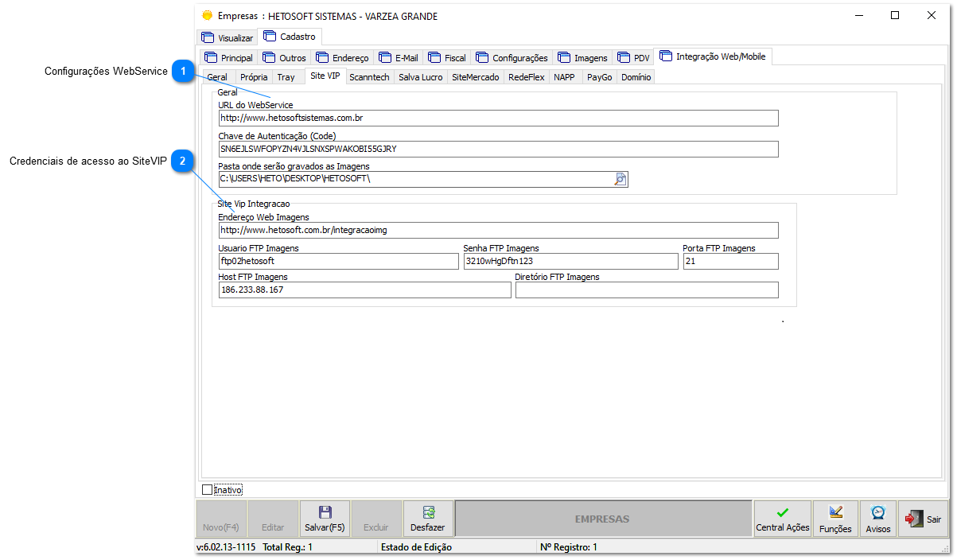Switch to the Scanntech tab

(x=369, y=76)
